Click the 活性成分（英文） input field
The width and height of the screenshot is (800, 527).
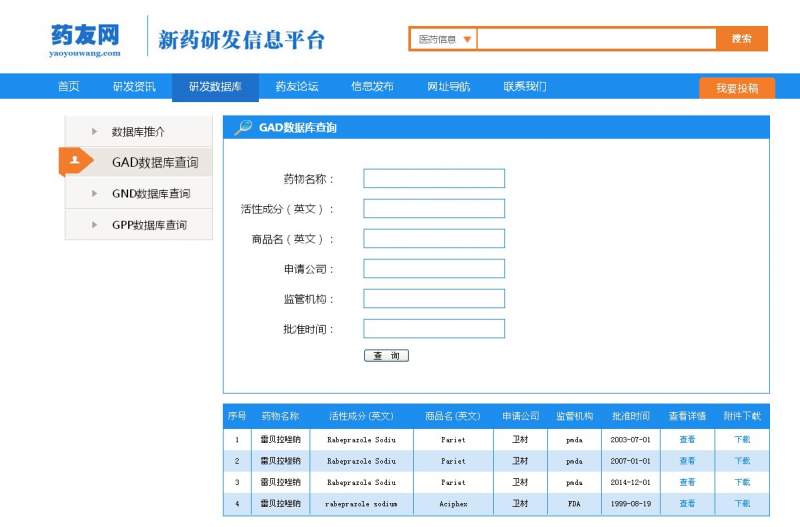pos(434,209)
